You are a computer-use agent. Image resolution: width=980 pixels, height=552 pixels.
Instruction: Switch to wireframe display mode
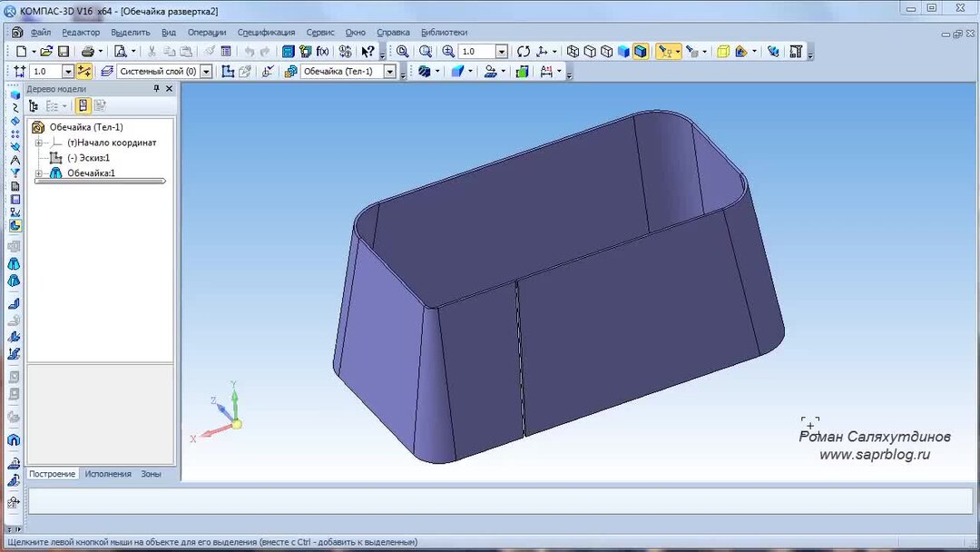573,52
